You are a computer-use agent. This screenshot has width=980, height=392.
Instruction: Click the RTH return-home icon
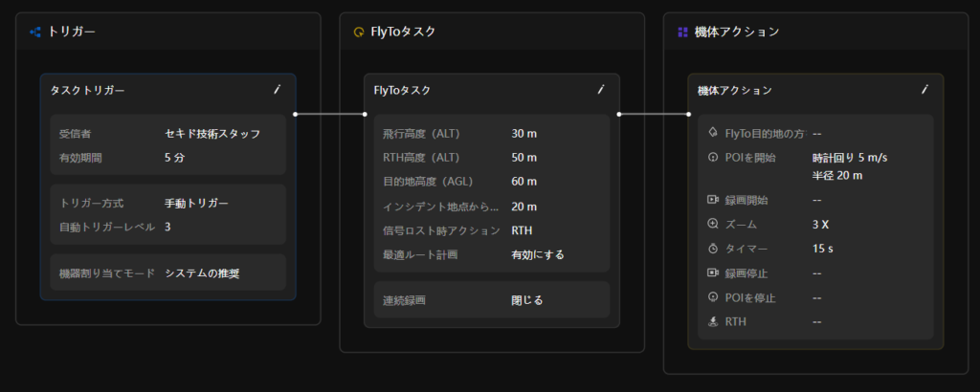[712, 322]
